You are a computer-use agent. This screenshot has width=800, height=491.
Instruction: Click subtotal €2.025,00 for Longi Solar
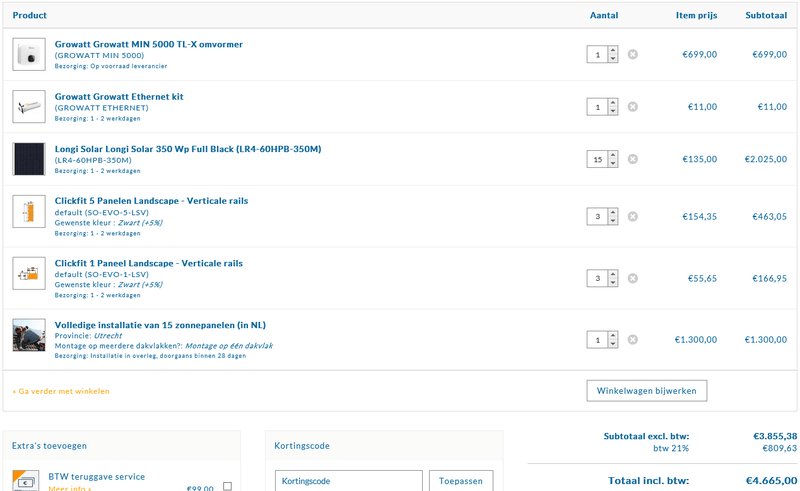(766, 159)
